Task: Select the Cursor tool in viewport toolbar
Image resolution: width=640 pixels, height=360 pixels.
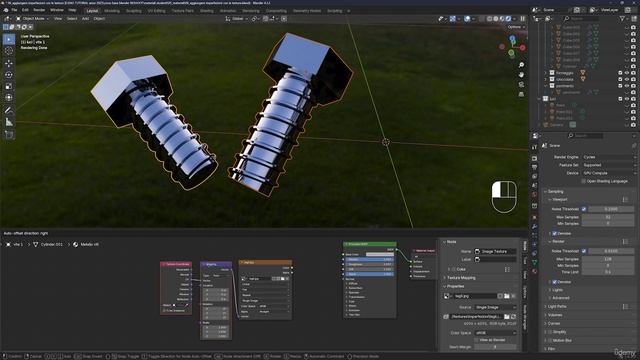Action: pos(9,51)
